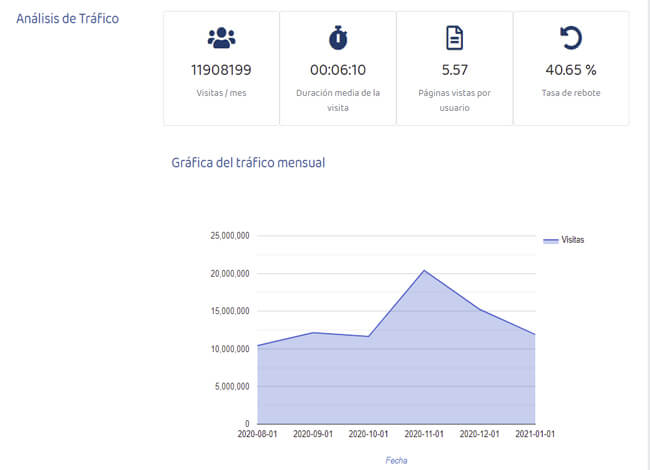
Task: Click the visitors group icon
Action: tap(221, 38)
